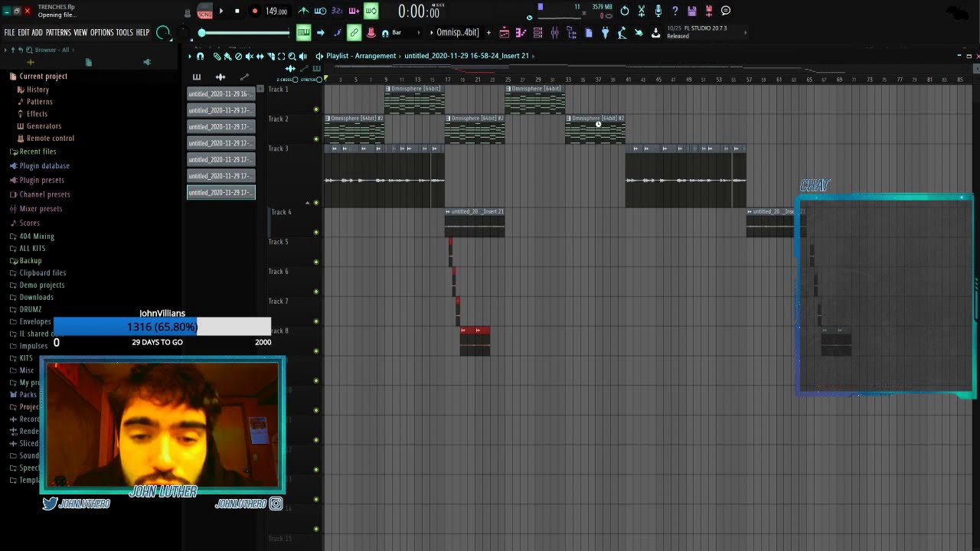This screenshot has width=980, height=551.
Task: Open the OPTIONS menu
Action: 102,33
